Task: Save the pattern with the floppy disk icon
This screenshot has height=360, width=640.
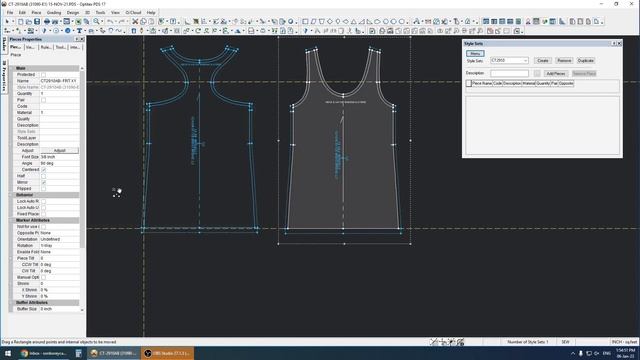Action: click(x=37, y=21)
